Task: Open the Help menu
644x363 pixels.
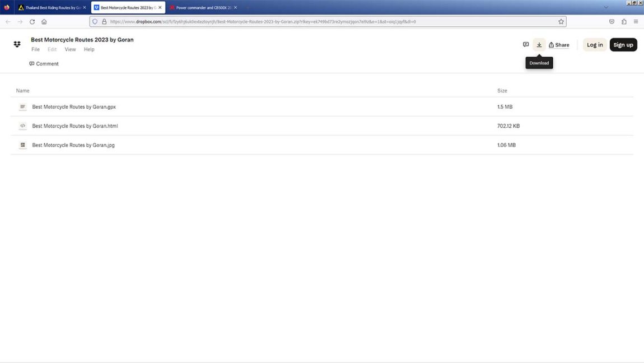Action: point(89,49)
